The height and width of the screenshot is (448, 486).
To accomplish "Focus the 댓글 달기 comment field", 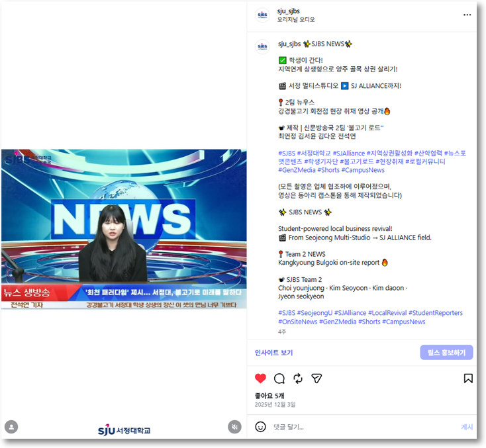I will pos(365,427).
